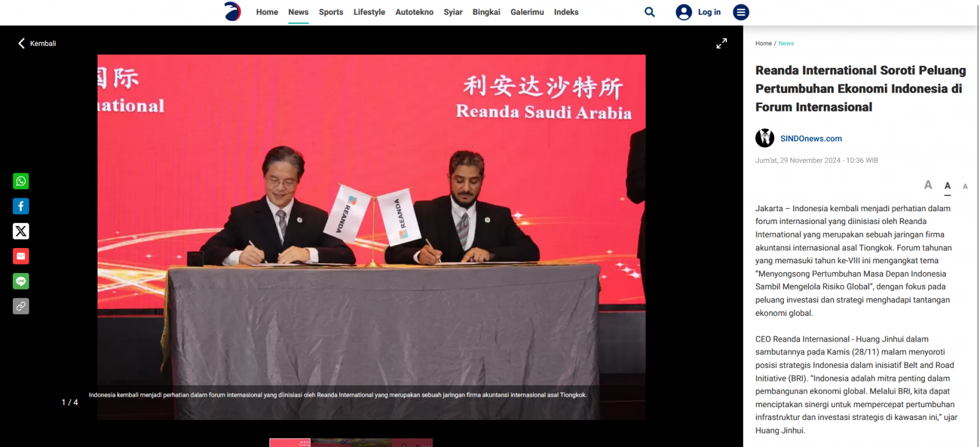Click the Reanda signing ceremony photo

371,237
